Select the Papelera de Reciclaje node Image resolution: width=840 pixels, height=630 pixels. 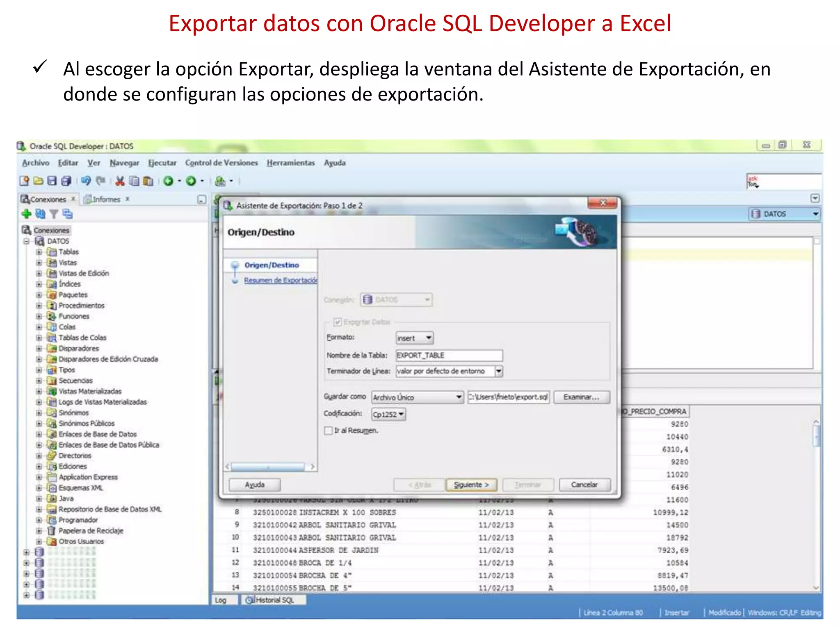91,531
